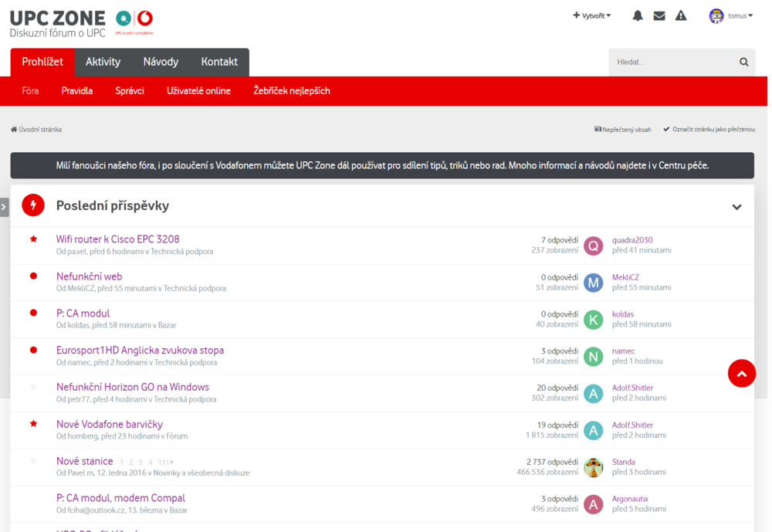The width and height of the screenshot is (772, 532).
Task: Open topic Nové Vodafone barvičky
Action: 110,424
